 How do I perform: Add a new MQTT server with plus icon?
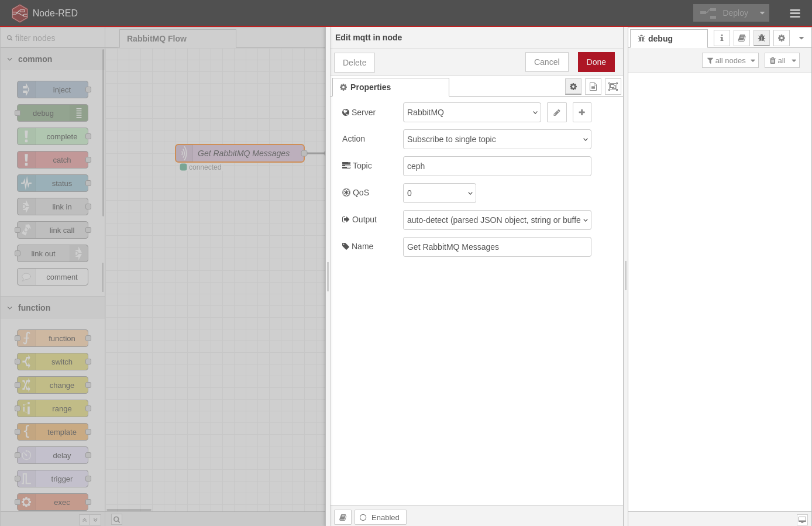click(x=582, y=112)
